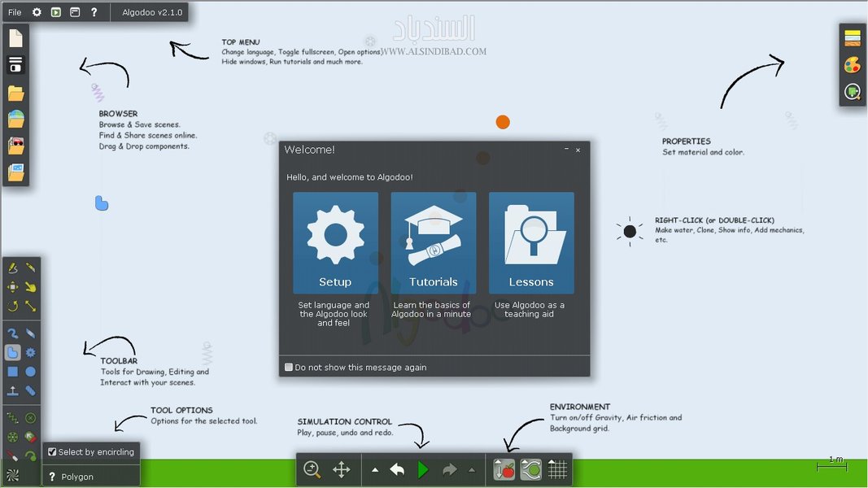Select the Tracer tool

coord(30,456)
